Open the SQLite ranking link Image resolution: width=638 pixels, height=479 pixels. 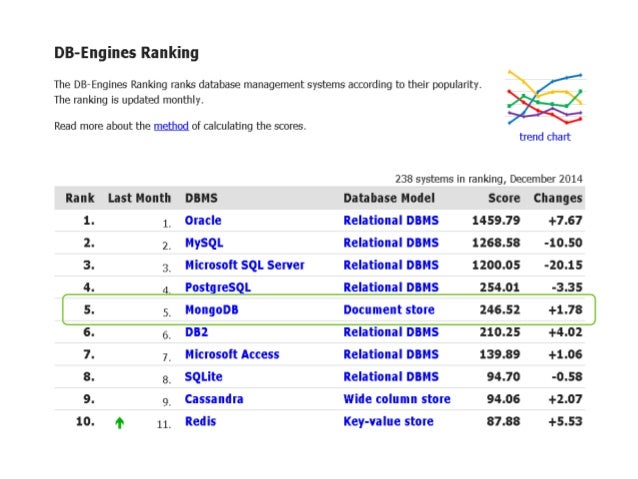(x=203, y=377)
